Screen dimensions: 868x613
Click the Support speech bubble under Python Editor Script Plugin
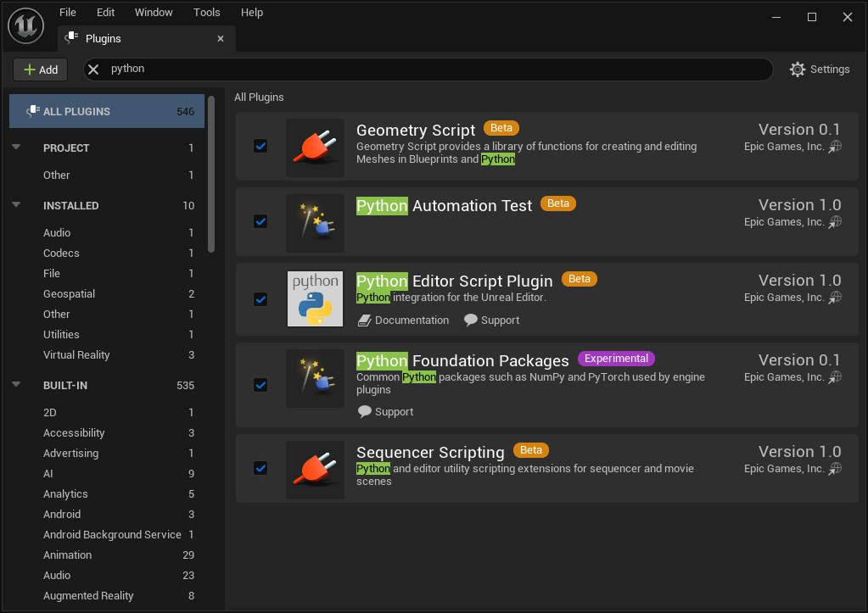[471, 320]
